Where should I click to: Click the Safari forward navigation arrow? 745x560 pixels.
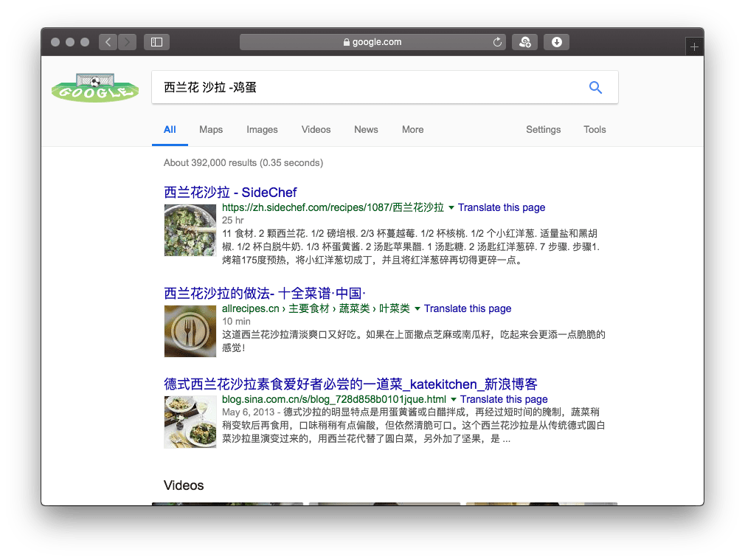(x=127, y=42)
